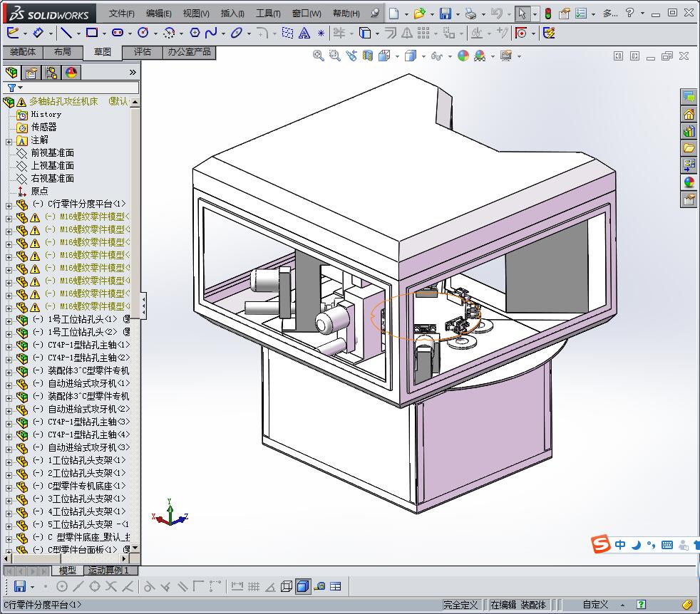Toggle the grid display in bottom toolbar
Image resolution: width=700 pixels, height=614 pixels.
(x=254, y=586)
